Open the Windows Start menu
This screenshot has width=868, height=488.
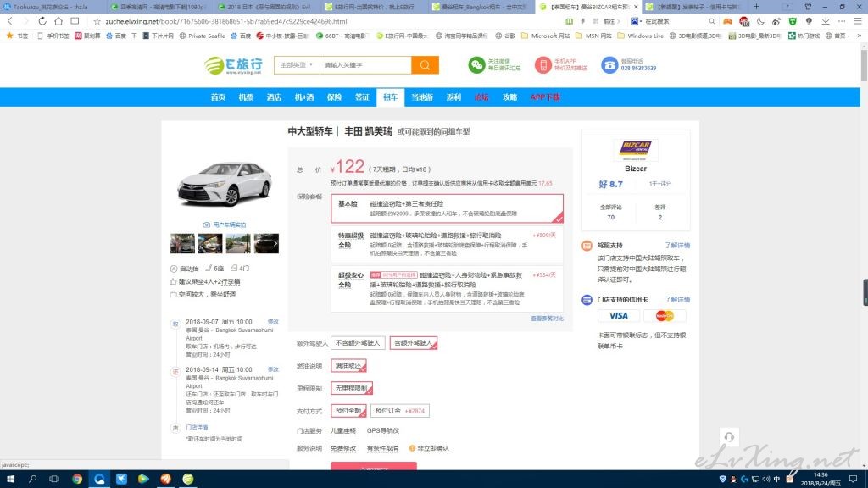[10, 479]
